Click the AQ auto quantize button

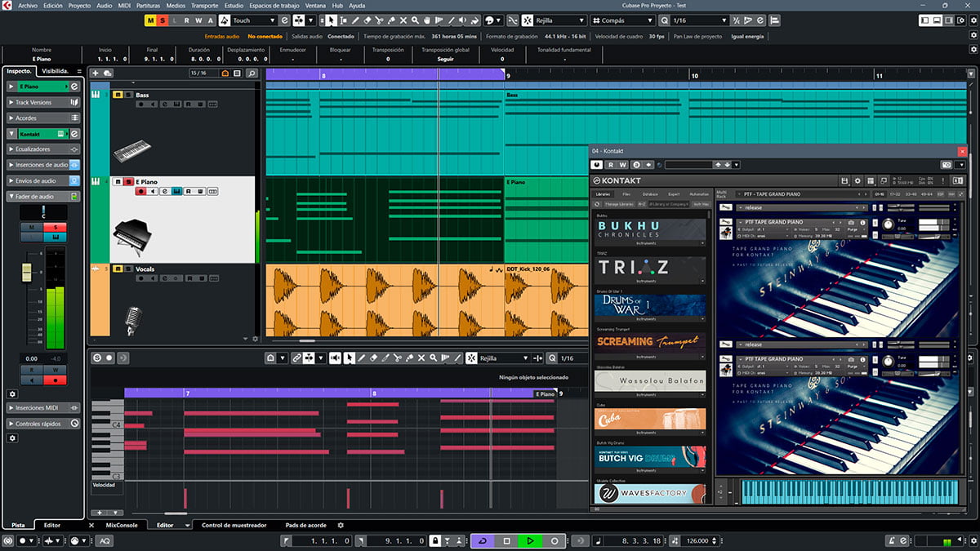[x=105, y=540]
